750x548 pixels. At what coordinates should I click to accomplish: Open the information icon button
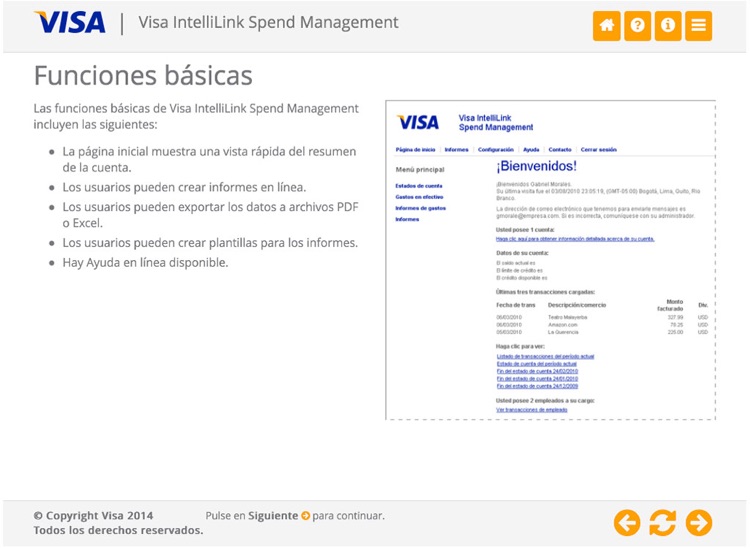668,25
